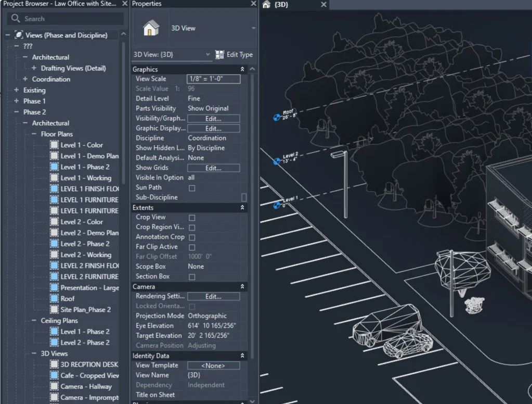Select the Presentation - Large view icon
The image size is (532, 404).
[x=54, y=287]
